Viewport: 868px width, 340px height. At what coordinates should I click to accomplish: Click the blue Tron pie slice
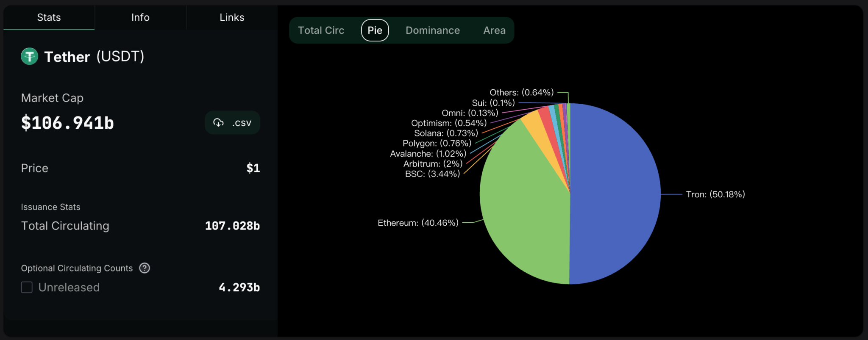point(615,194)
